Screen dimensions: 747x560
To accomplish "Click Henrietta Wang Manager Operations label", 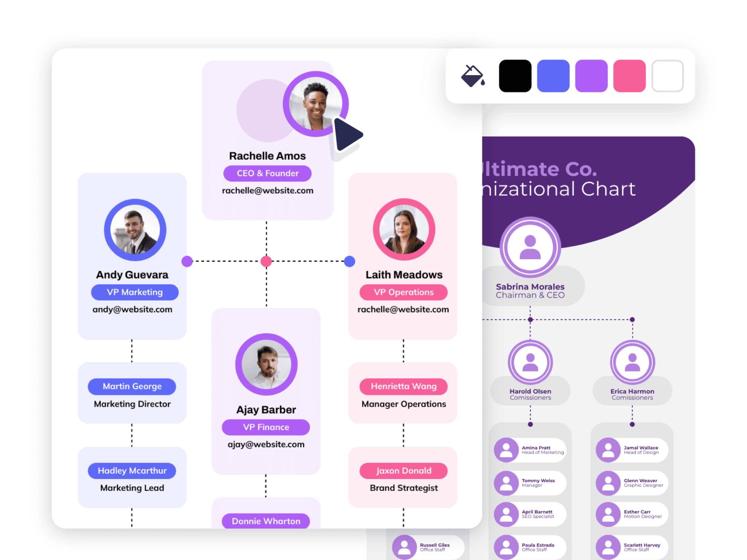I will pyautogui.click(x=403, y=386).
